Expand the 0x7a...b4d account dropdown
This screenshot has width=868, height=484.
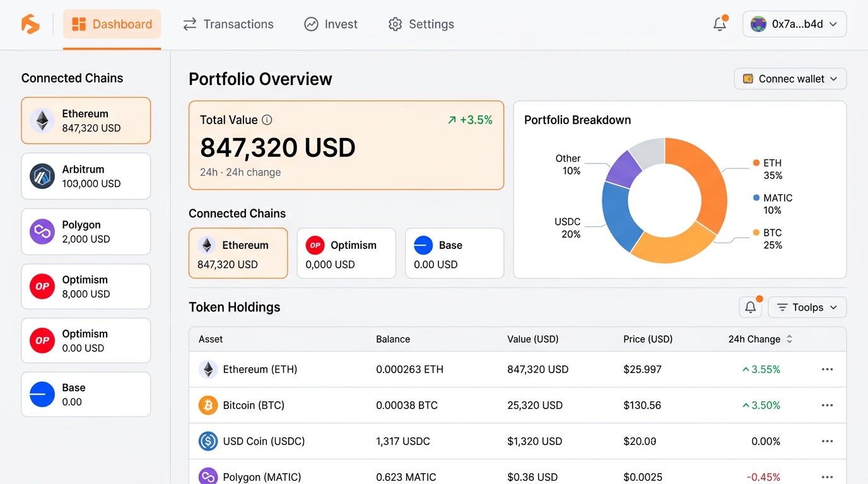point(794,24)
